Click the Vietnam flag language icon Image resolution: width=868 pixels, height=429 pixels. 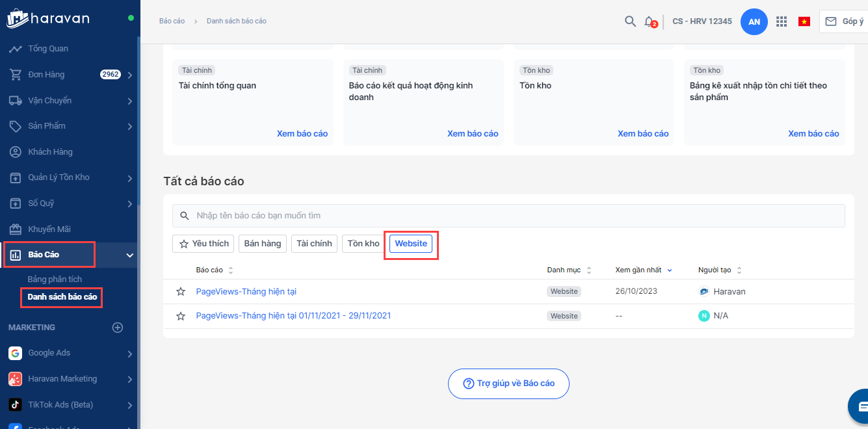[x=804, y=21]
